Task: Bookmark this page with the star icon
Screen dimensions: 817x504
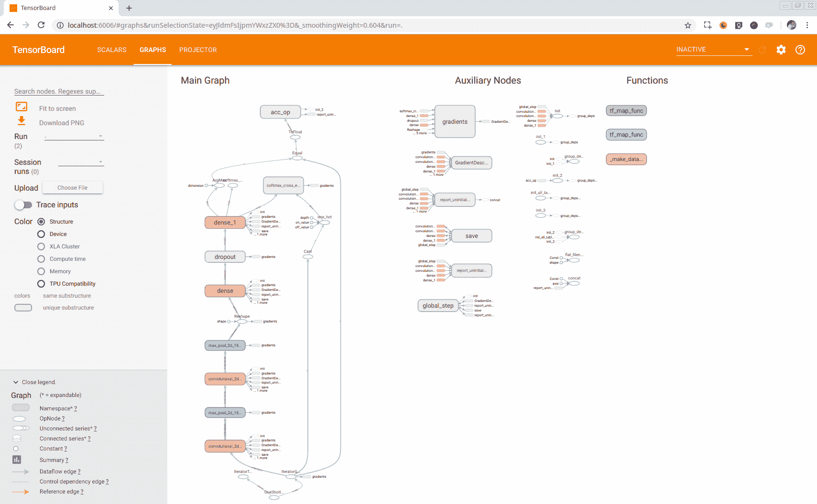Action: pos(687,25)
